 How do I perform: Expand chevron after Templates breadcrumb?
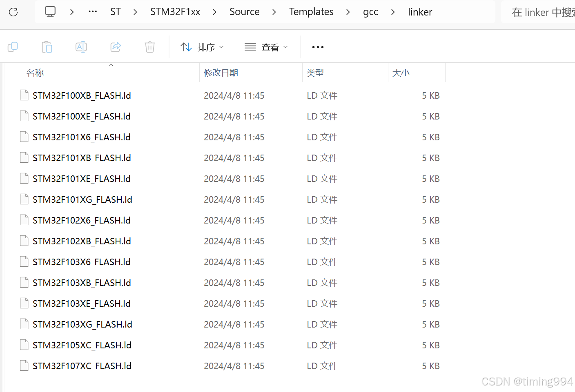pos(348,12)
